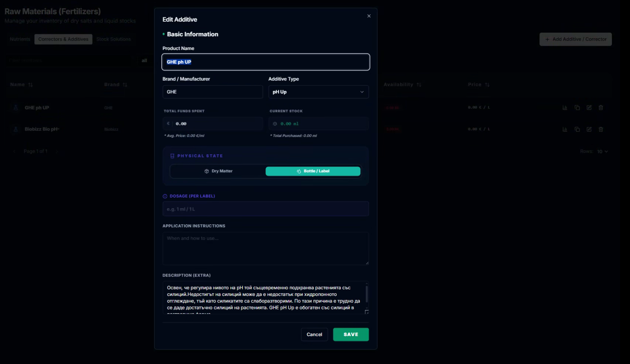Sort table by Name column
This screenshot has height=364, width=630.
tap(21, 85)
